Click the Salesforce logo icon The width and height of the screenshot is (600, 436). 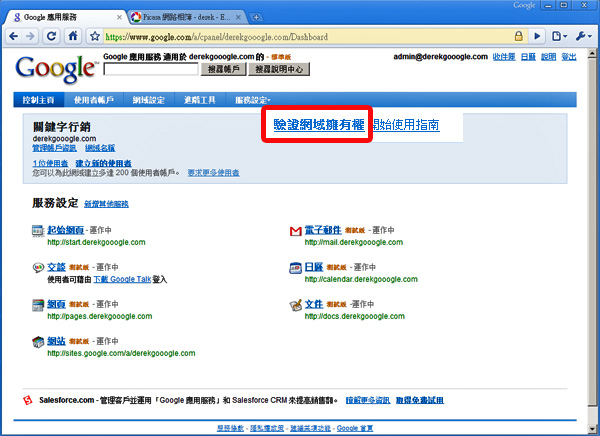tap(28, 400)
